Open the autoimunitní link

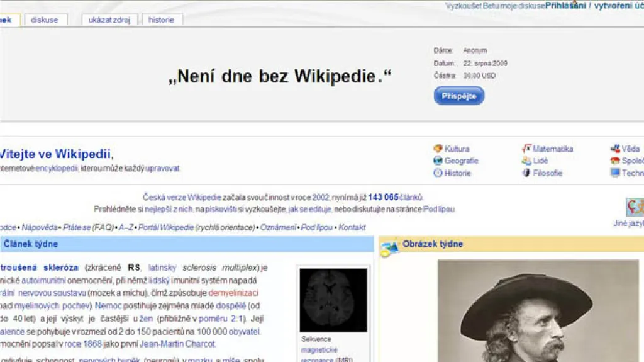pyautogui.click(x=43, y=280)
